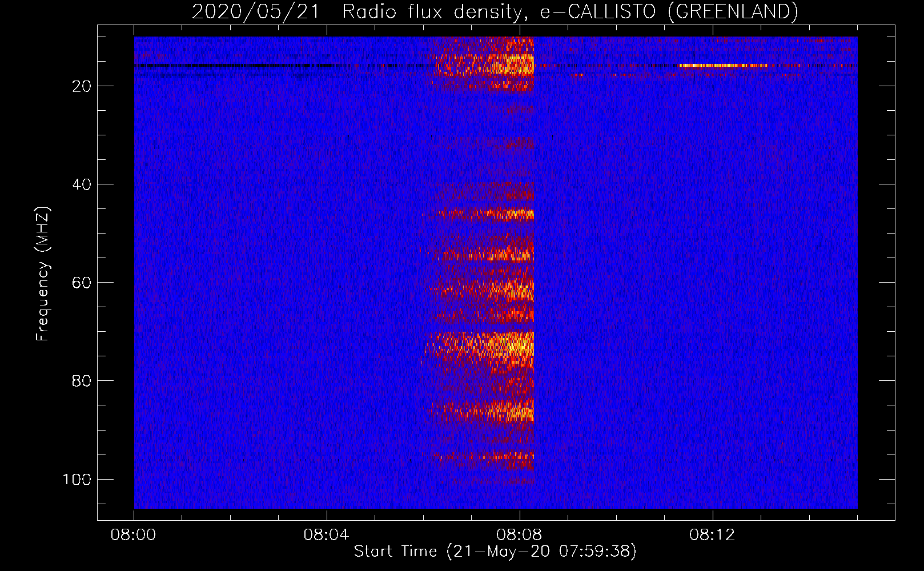Click the yellow interference line after 08:11
The height and width of the screenshot is (571, 924).
tap(722, 66)
